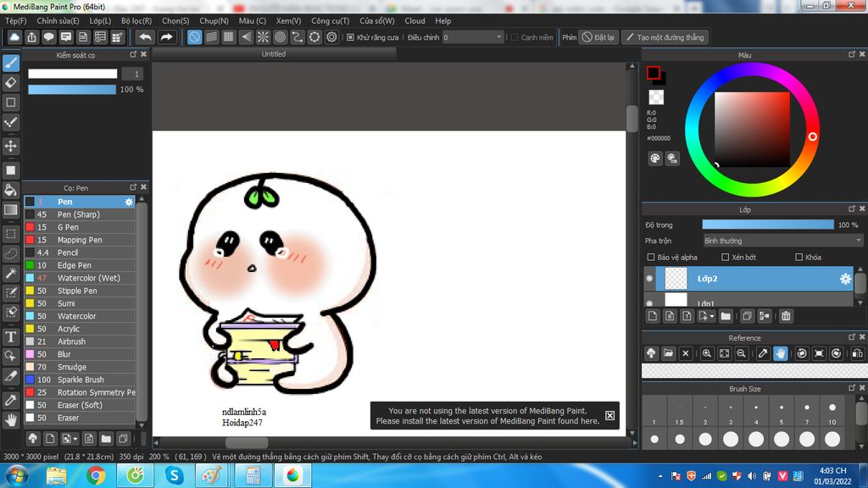Open the Tệp(F) menu

click(15, 20)
